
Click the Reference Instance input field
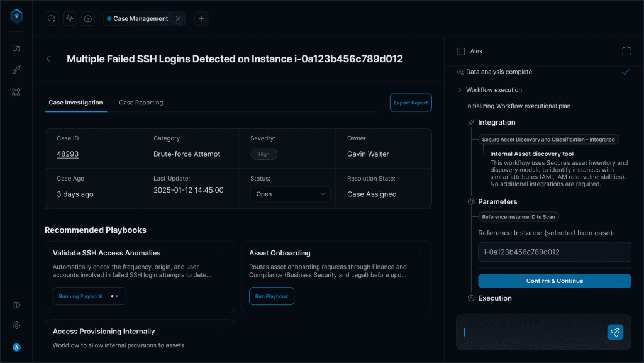pyautogui.click(x=554, y=252)
